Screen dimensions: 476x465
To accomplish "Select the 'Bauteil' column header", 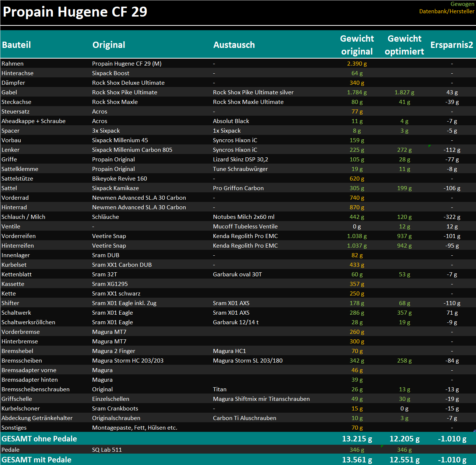I will coord(17,45).
